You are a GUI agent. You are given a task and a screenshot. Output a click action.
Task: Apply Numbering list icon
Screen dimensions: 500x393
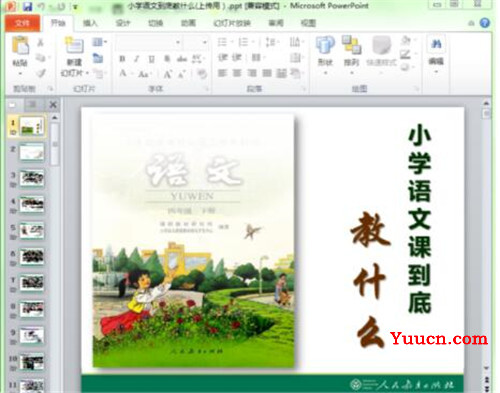point(243,42)
